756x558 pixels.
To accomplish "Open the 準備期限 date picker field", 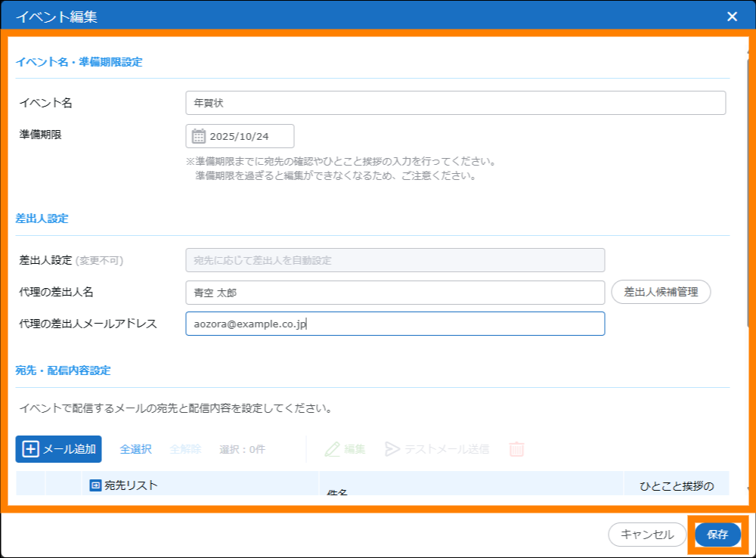I will (x=240, y=136).
